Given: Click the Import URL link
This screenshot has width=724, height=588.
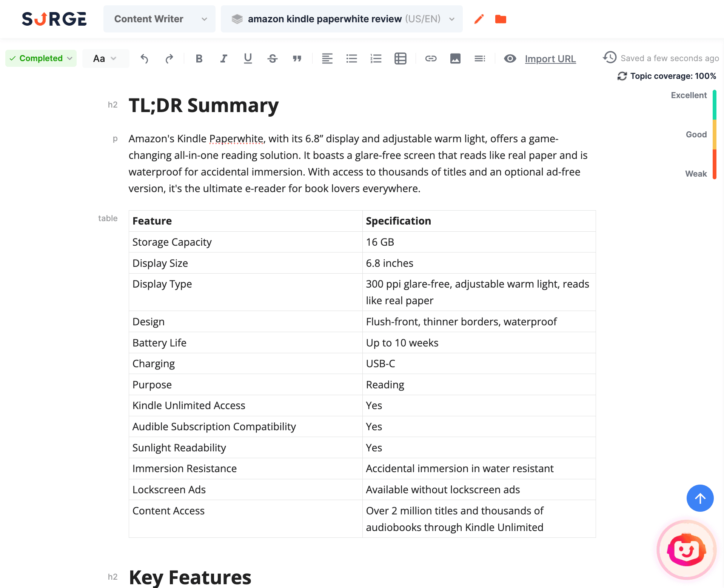Looking at the screenshot, I should coord(550,59).
